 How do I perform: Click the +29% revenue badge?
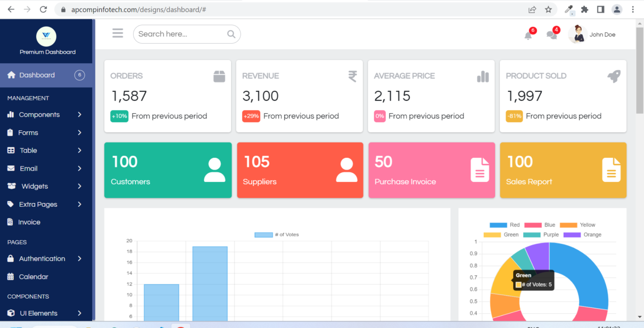pos(251,116)
